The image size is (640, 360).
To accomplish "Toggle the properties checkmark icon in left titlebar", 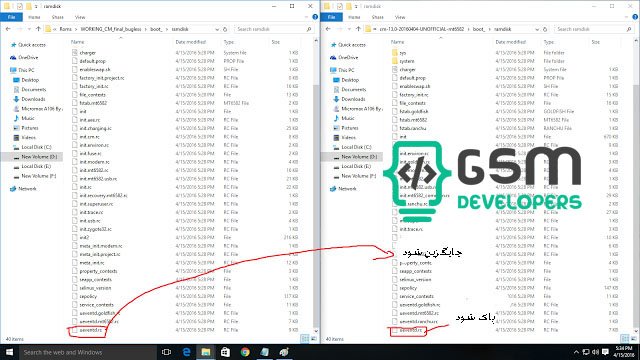I will click(20, 6).
